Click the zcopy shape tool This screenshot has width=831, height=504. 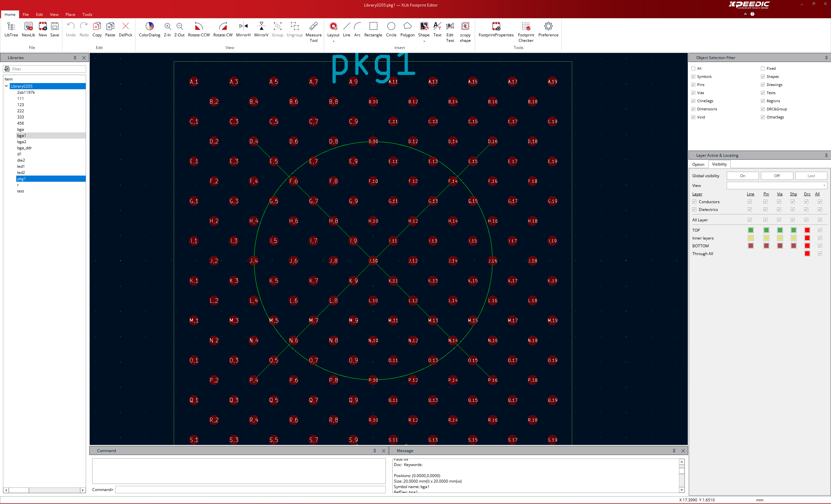(x=465, y=32)
